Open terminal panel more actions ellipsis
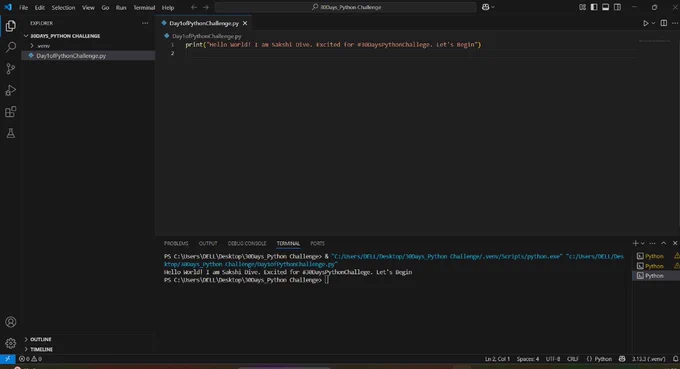This screenshot has width=680, height=369. (x=652, y=243)
